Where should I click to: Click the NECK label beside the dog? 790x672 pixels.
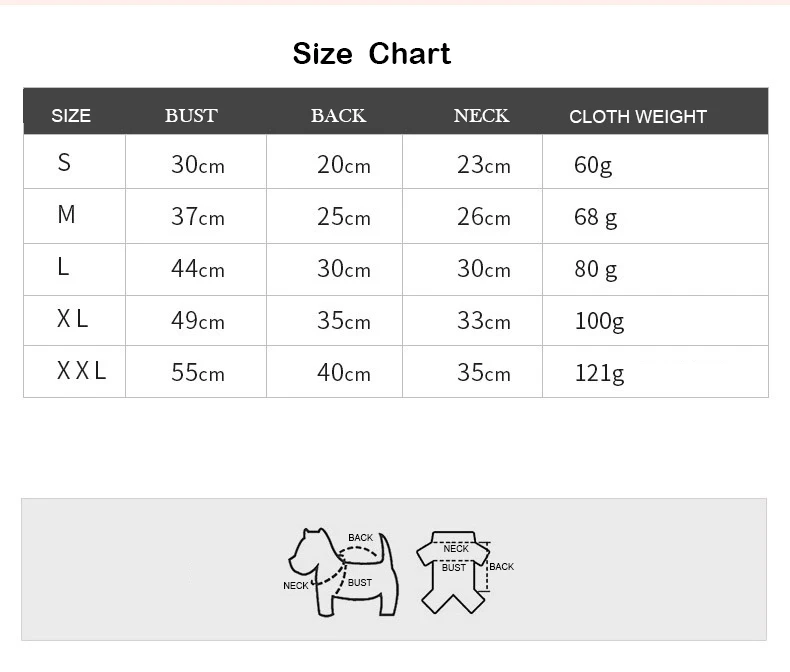coord(296,586)
